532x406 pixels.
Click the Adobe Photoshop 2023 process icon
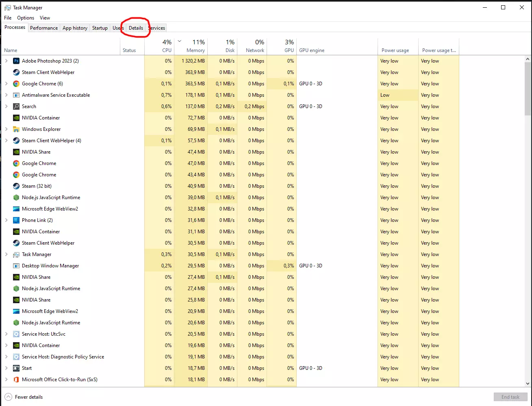click(16, 61)
